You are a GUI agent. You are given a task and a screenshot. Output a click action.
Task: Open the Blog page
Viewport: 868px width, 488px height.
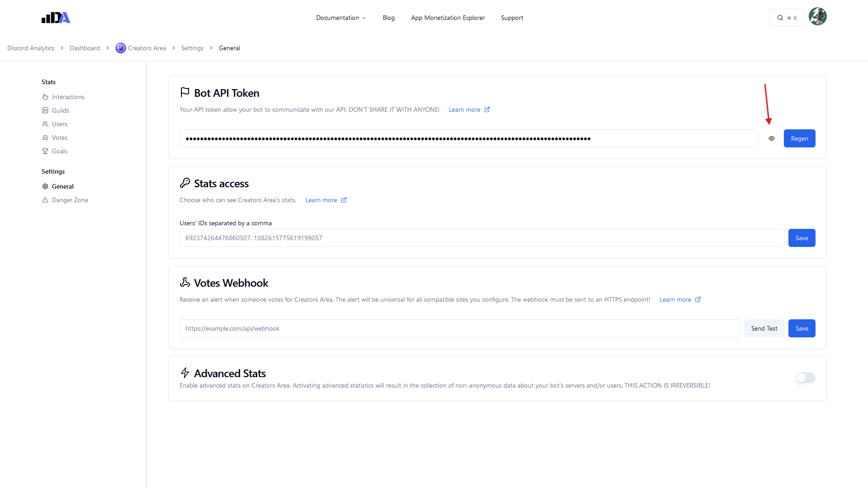(389, 18)
